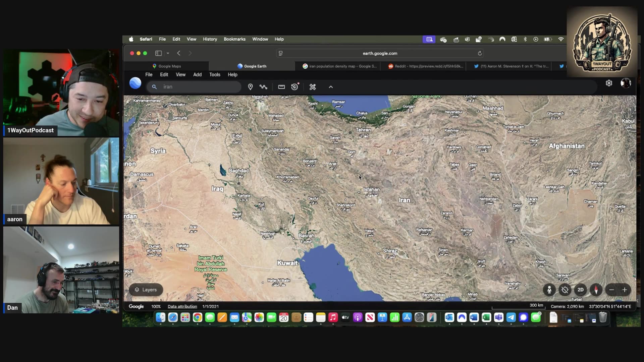Open the Tools menu in Google Earth
The width and height of the screenshot is (644, 362).
tap(215, 74)
